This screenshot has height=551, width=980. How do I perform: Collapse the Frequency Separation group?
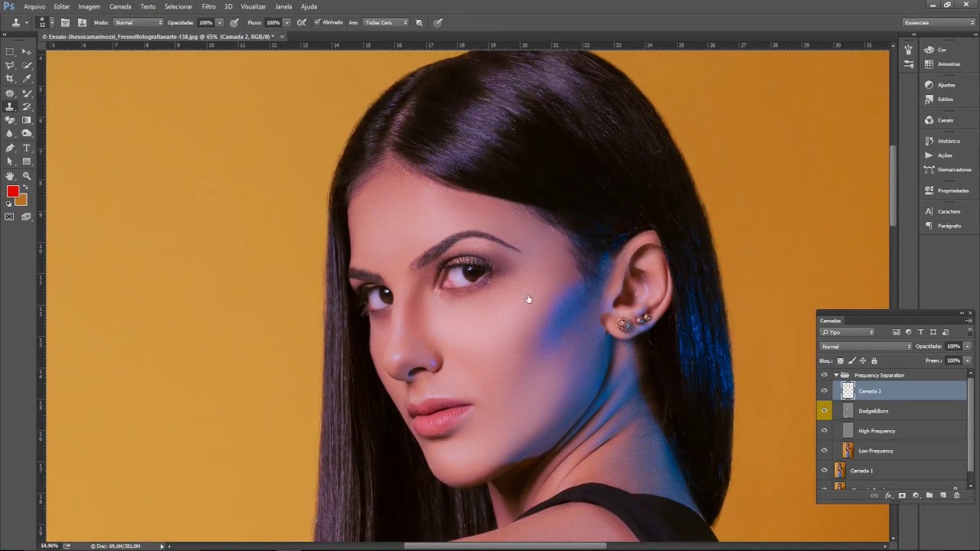[x=835, y=375]
